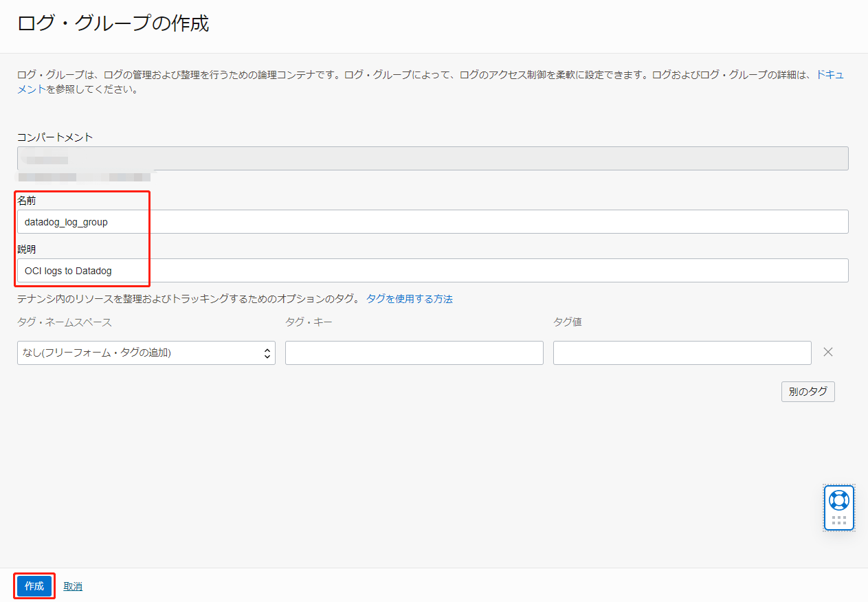Click the ログ・グループの作成 page heading
Screen dimensions: 868x602
pyautogui.click(x=113, y=24)
